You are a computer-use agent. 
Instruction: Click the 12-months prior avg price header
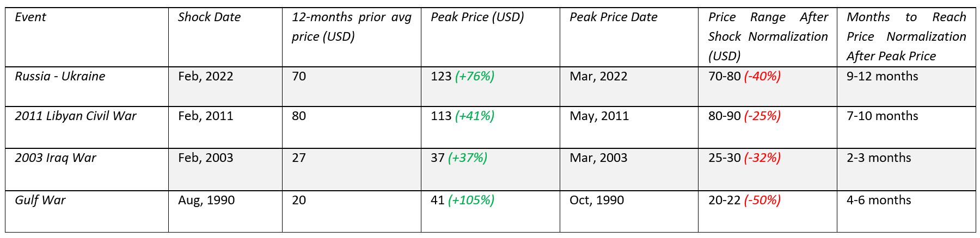coord(351,27)
